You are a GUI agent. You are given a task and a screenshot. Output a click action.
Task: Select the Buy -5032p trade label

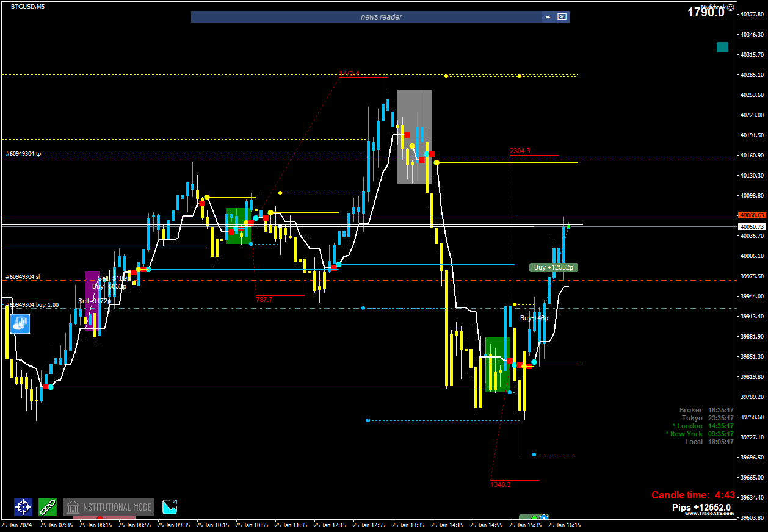click(x=109, y=286)
